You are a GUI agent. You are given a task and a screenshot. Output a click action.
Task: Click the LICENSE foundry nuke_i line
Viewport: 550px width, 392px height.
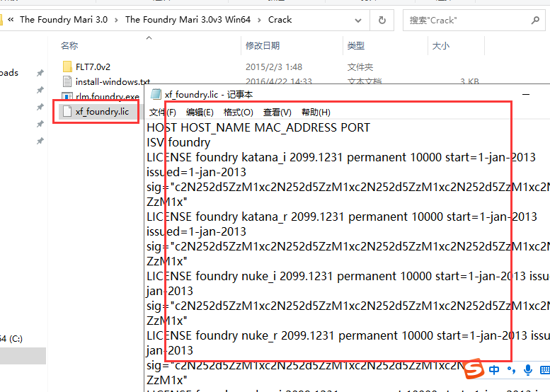[348, 276]
